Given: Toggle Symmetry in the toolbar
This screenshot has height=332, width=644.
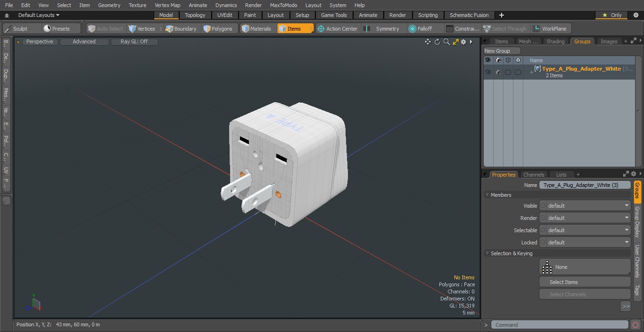Looking at the screenshot, I should 383,29.
